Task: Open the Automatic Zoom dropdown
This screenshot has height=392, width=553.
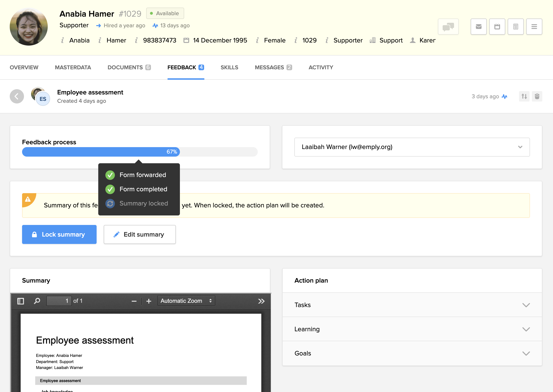Action: click(186, 301)
